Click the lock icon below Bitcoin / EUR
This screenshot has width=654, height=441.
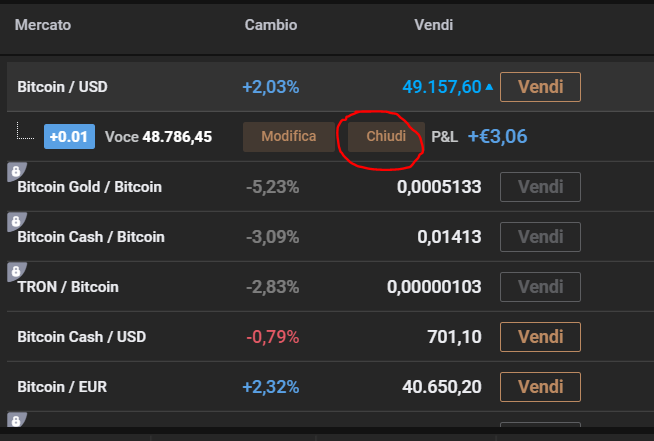coord(16,420)
